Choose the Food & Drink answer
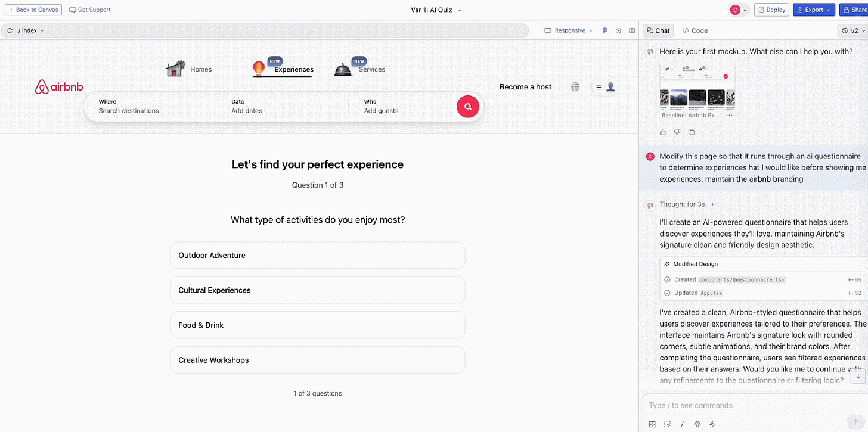Viewport: 868px width, 432px height. coord(318,325)
